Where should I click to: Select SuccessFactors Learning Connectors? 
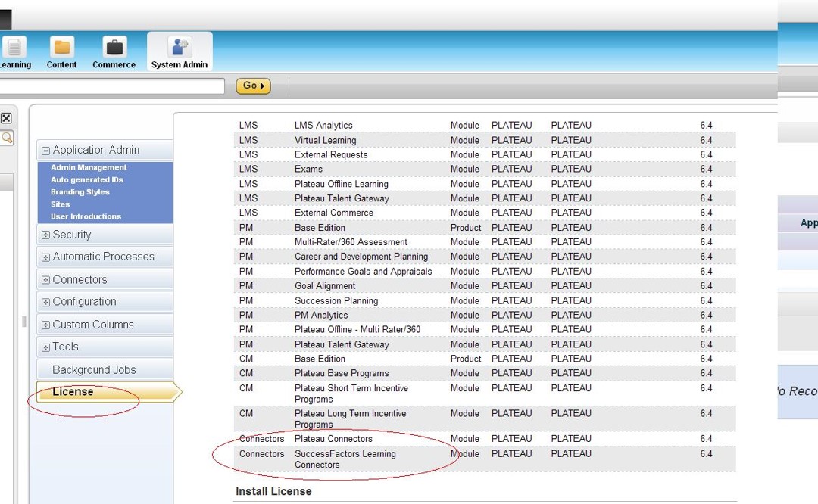click(x=345, y=459)
